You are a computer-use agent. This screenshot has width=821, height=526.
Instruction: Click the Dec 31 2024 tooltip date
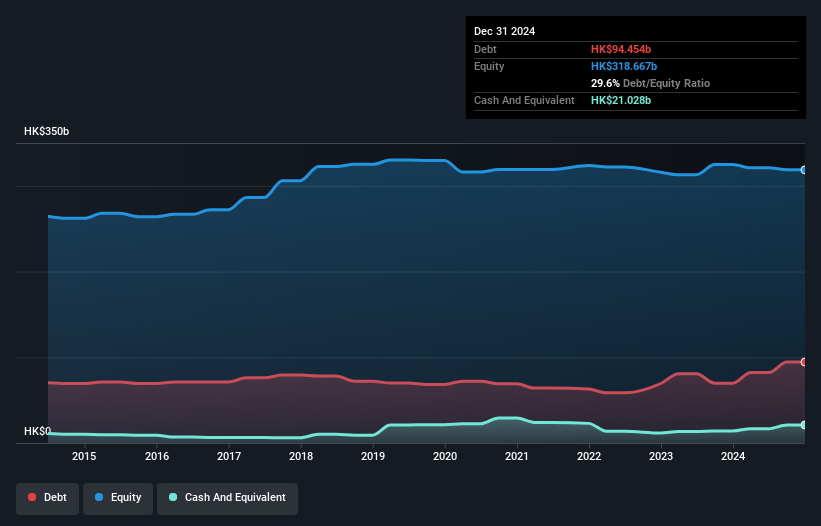504,31
